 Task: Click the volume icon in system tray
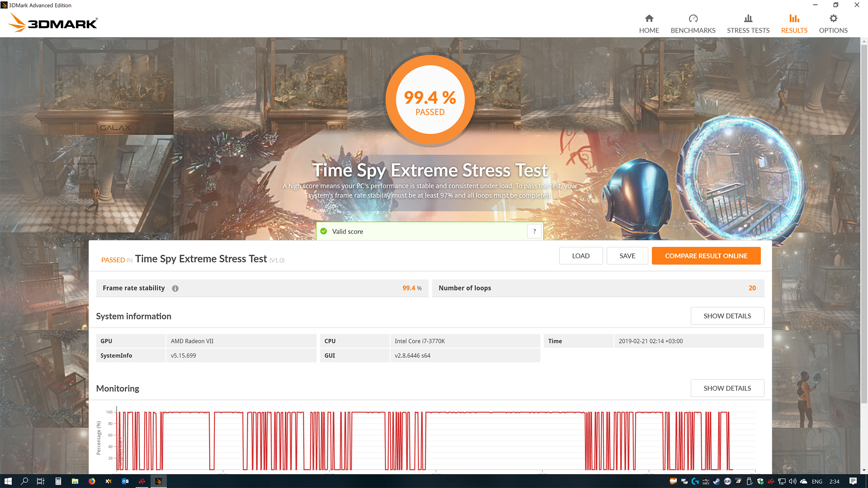[x=792, y=481]
